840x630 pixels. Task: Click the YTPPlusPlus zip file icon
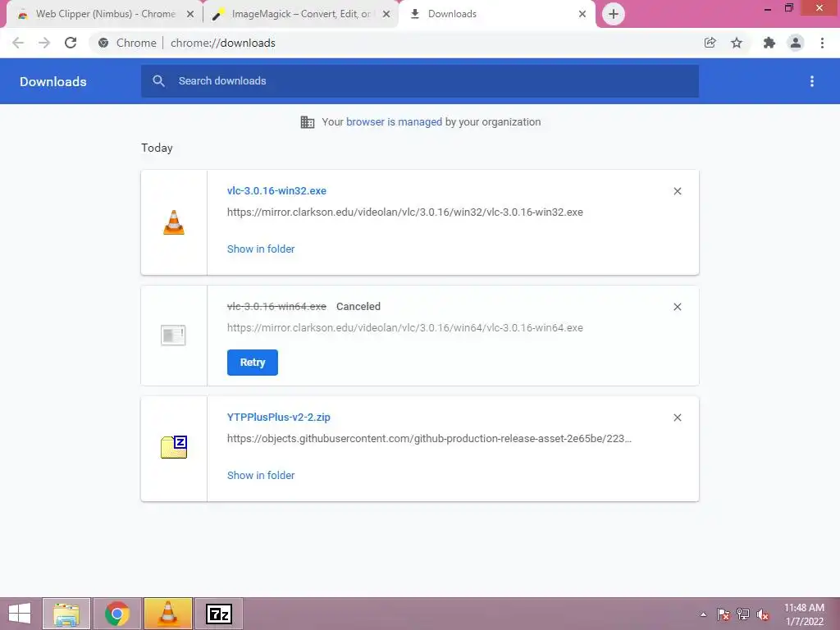174,447
